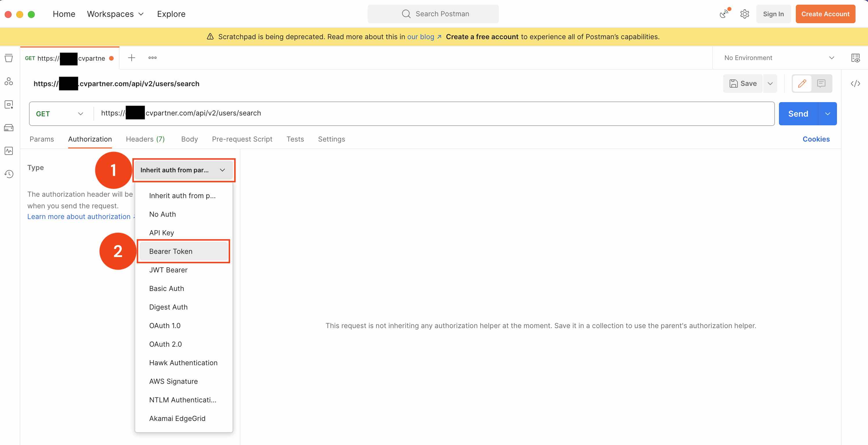Open the Tests tab

pos(295,139)
